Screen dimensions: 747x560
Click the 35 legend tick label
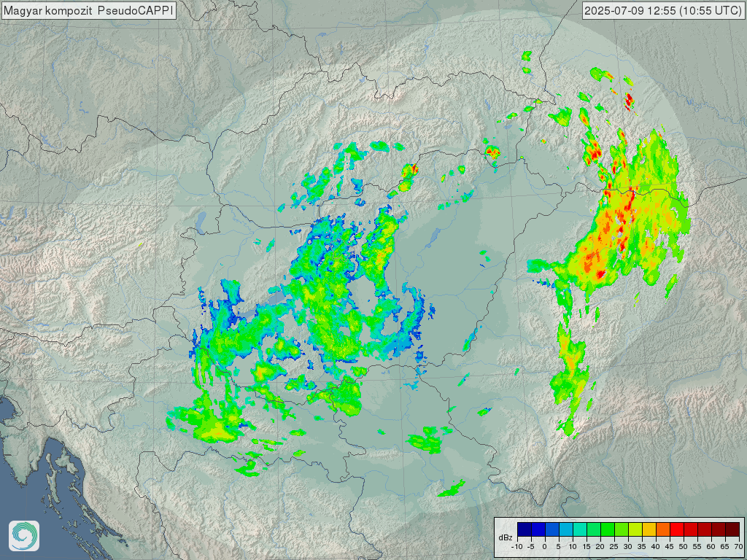tap(642, 547)
